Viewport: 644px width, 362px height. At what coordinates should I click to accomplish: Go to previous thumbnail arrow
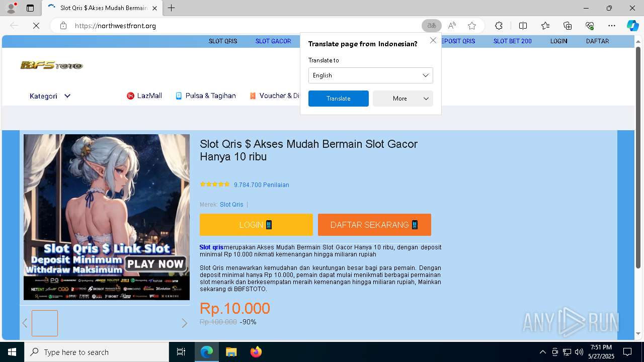coord(25,323)
